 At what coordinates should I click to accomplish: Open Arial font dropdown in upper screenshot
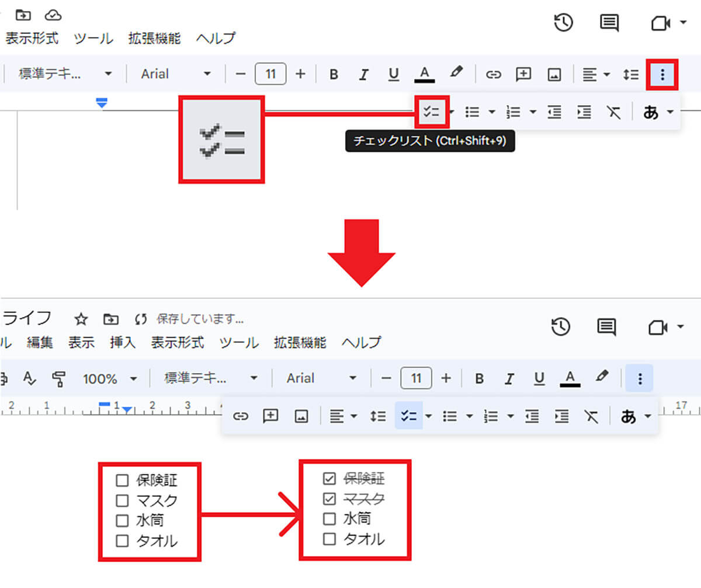click(176, 74)
